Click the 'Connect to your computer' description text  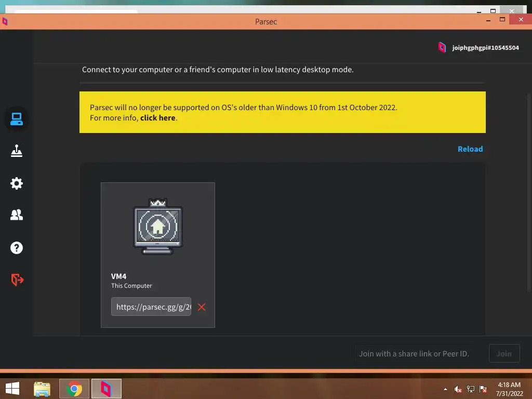218,70
